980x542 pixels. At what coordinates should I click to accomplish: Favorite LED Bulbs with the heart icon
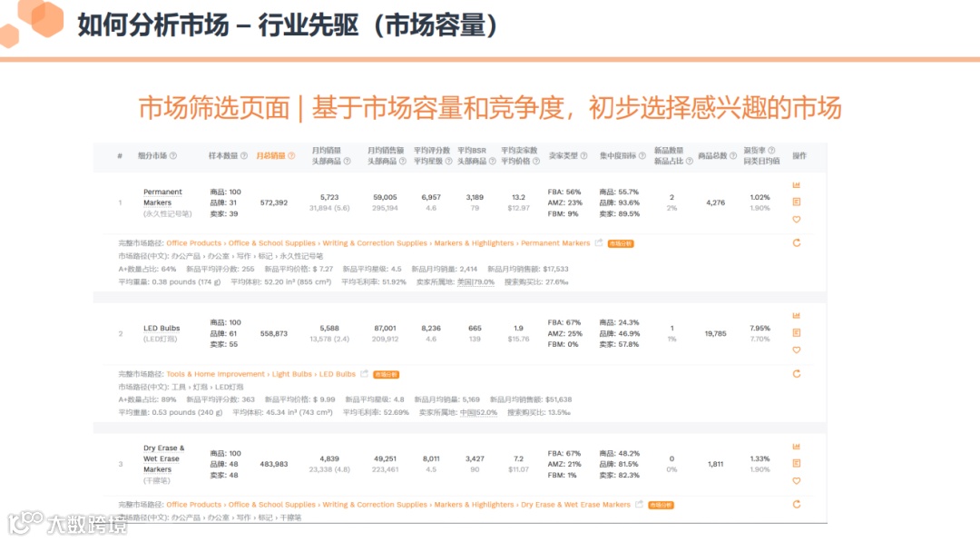click(x=797, y=350)
